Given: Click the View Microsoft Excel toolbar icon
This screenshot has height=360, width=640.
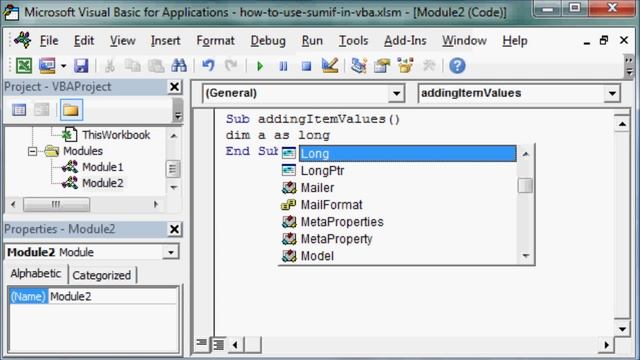Looking at the screenshot, I should click(x=24, y=65).
